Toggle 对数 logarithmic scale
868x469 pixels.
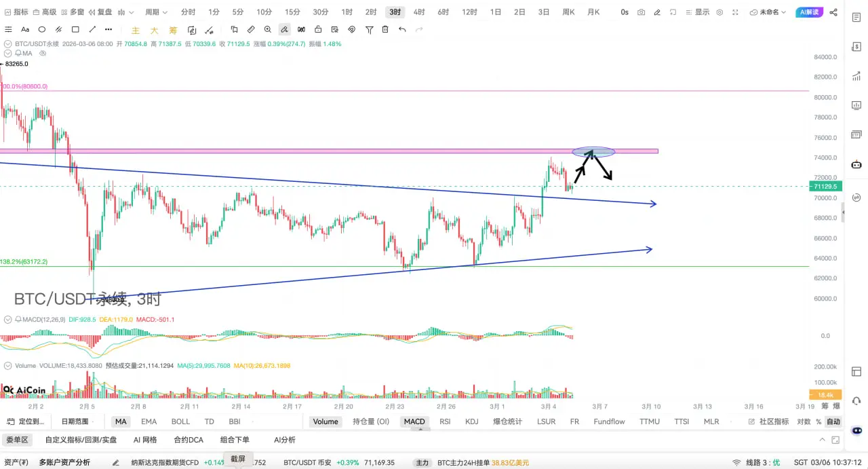[804, 421]
